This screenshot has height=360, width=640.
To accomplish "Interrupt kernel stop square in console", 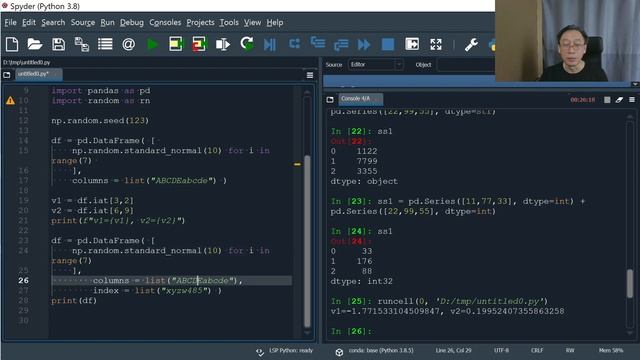I will click(x=607, y=100).
